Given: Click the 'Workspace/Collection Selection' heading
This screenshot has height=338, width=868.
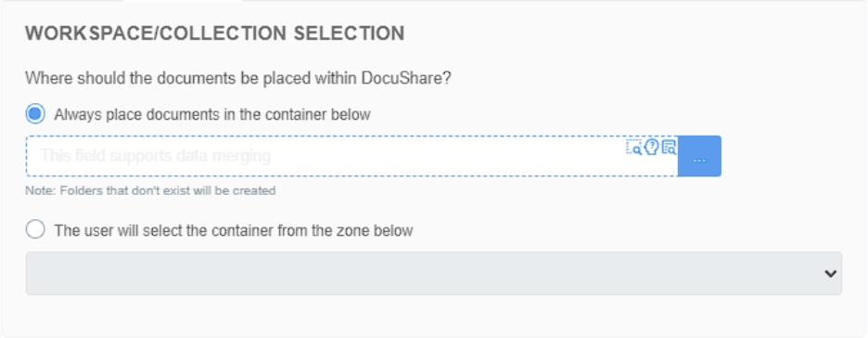Looking at the screenshot, I should (215, 33).
